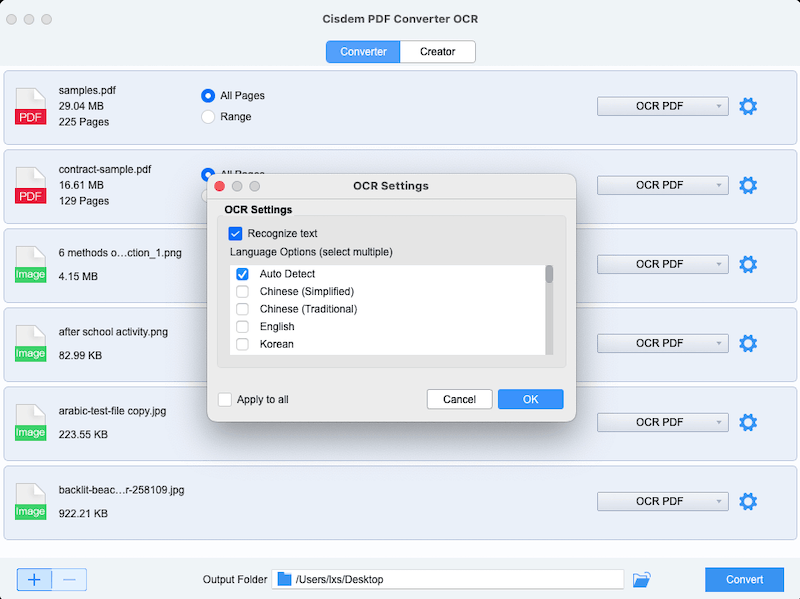The width and height of the screenshot is (800, 599).
Task: Click the Output Folder path field
Action: [448, 580]
